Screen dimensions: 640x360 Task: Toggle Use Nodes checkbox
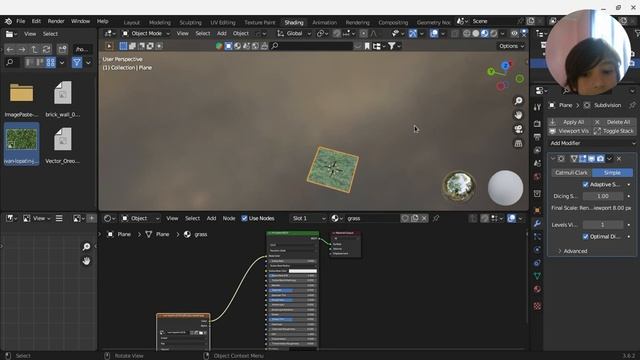(244, 218)
